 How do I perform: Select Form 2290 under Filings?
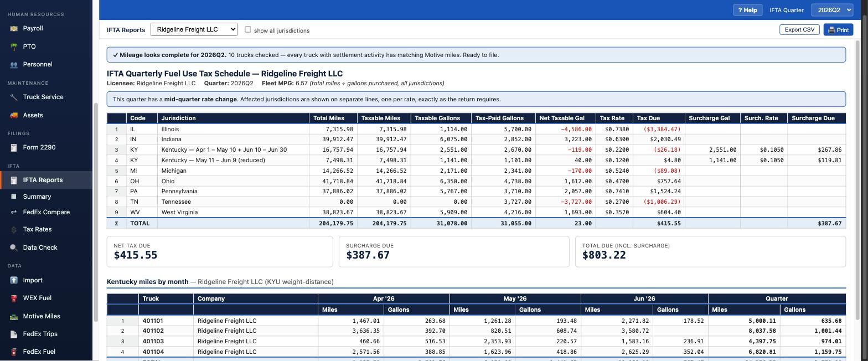click(46, 147)
